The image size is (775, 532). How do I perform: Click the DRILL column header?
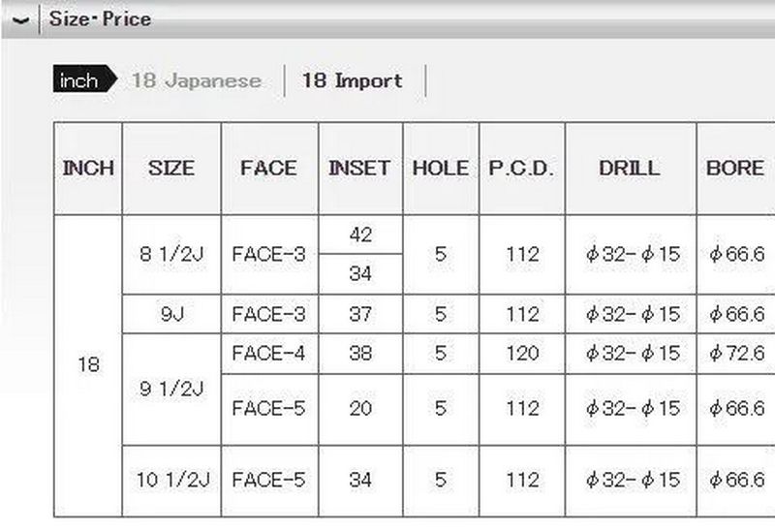click(630, 168)
